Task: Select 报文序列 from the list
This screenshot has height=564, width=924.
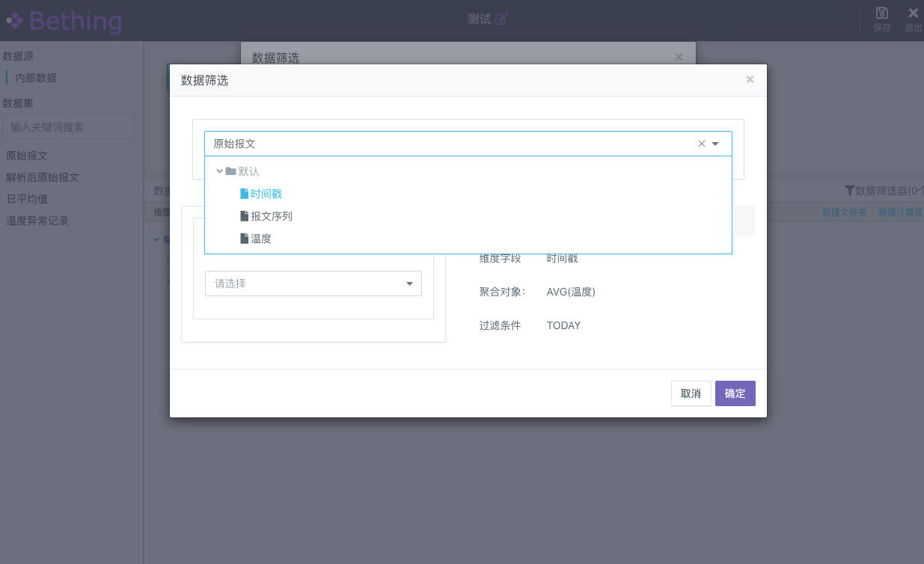Action: pos(272,216)
